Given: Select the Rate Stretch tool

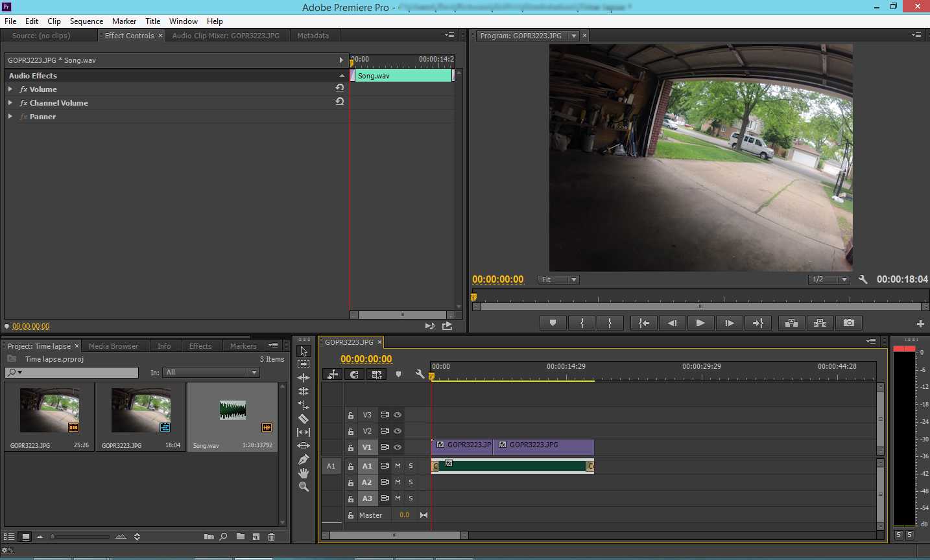Looking at the screenshot, I should coord(304,405).
